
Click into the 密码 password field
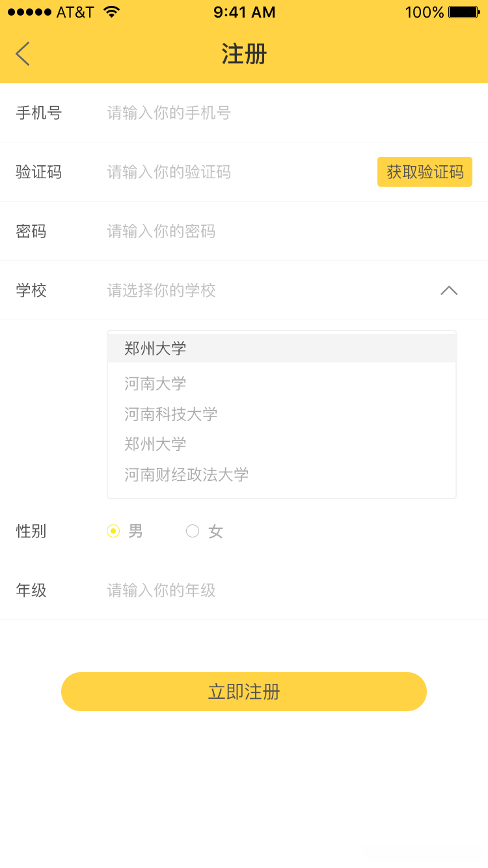(260, 232)
